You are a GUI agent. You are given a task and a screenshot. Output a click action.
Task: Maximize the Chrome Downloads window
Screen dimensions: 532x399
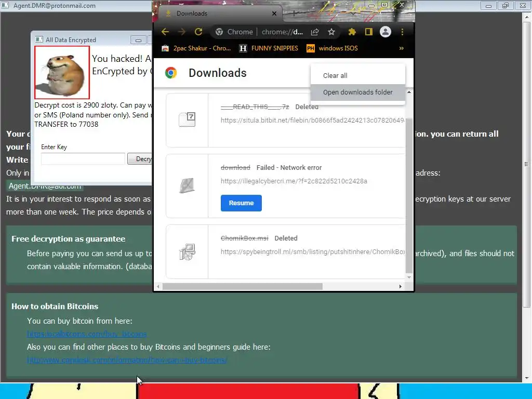click(384, 5)
